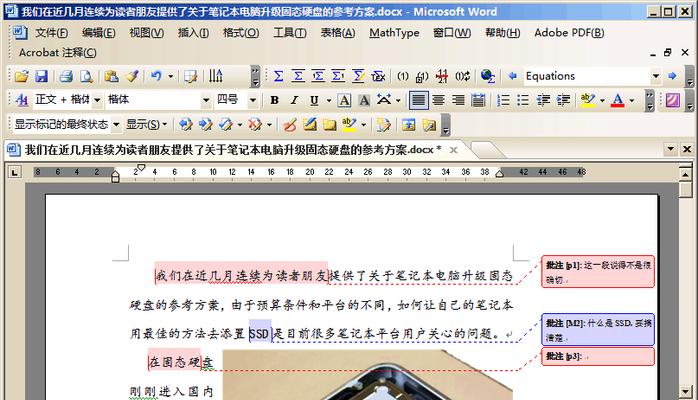The width and height of the screenshot is (698, 400).
Task: Toggle Align Right button
Action: pyautogui.click(x=459, y=100)
